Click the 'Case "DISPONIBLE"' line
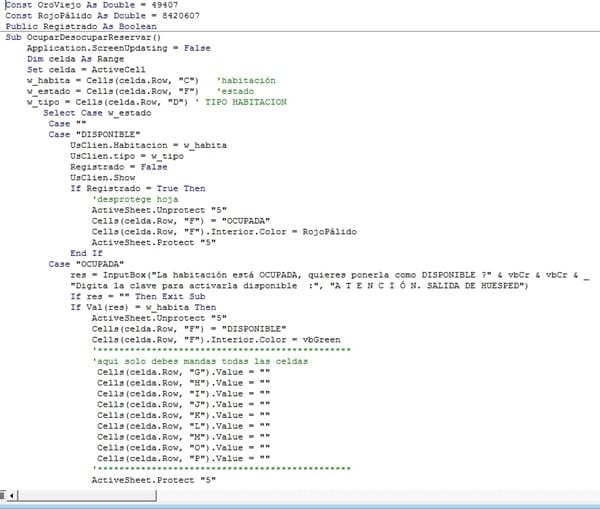This screenshot has height=509, width=600. [94, 135]
